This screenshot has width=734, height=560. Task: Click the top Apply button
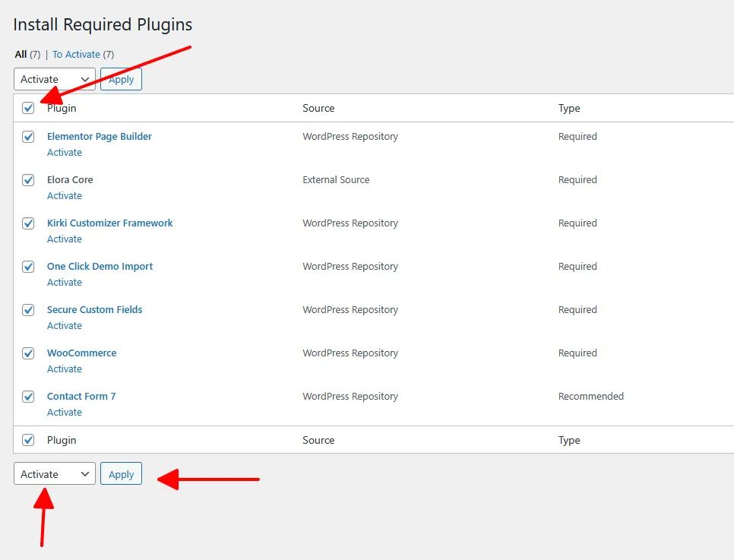point(121,79)
